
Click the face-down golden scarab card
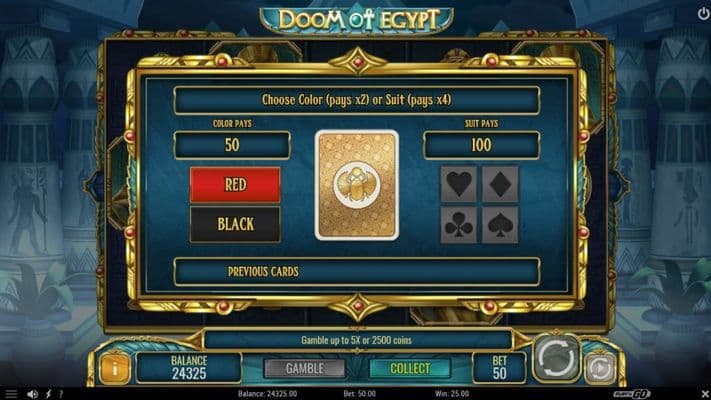tap(357, 185)
